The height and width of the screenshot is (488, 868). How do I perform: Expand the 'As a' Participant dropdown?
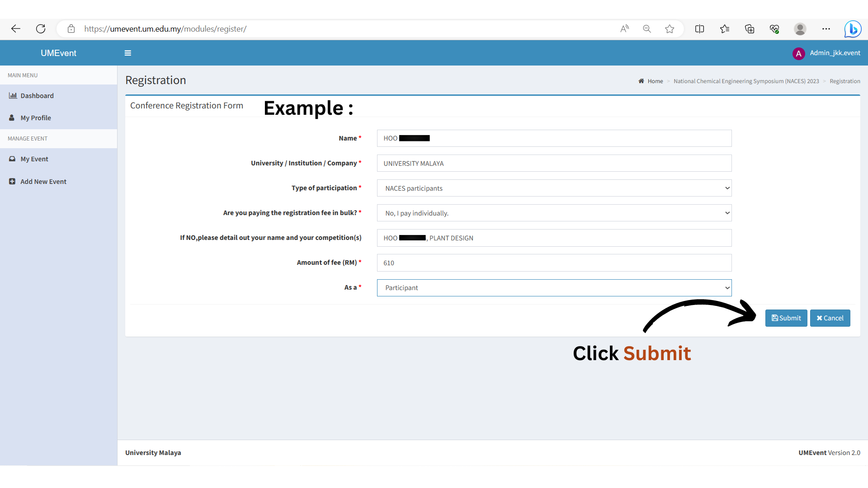(x=554, y=288)
